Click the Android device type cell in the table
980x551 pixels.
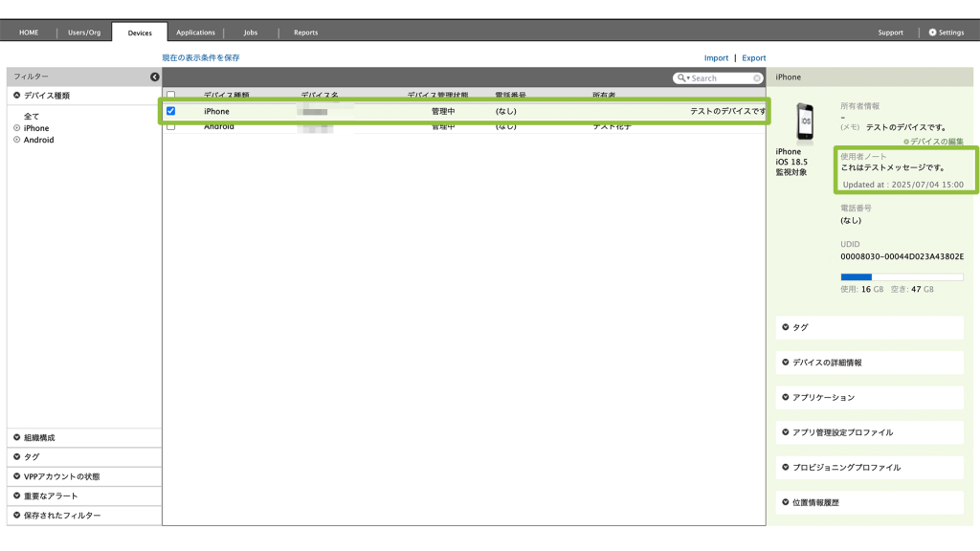pyautogui.click(x=219, y=126)
